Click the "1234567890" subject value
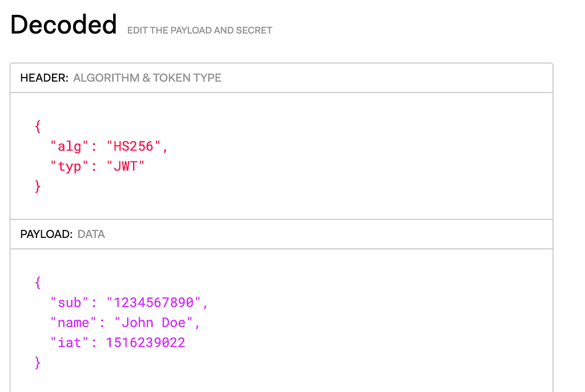 pyautogui.click(x=153, y=302)
